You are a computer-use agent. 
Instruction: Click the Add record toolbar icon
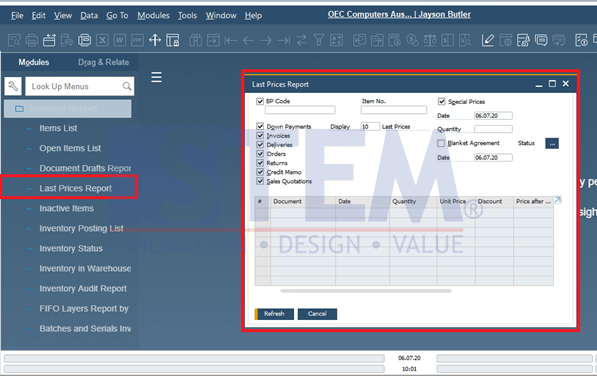[213, 40]
